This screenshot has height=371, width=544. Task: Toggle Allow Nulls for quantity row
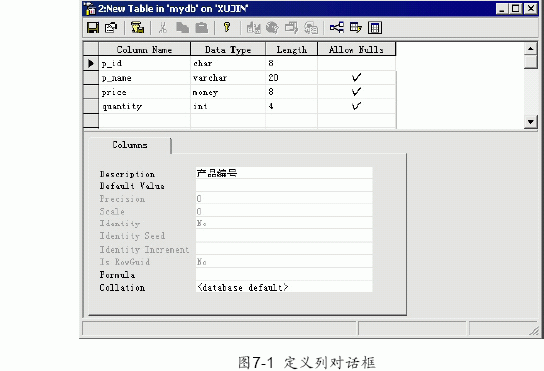click(x=356, y=106)
